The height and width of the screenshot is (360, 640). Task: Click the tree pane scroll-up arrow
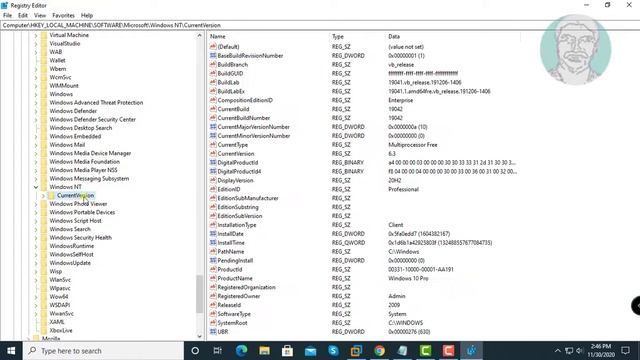[199, 36]
